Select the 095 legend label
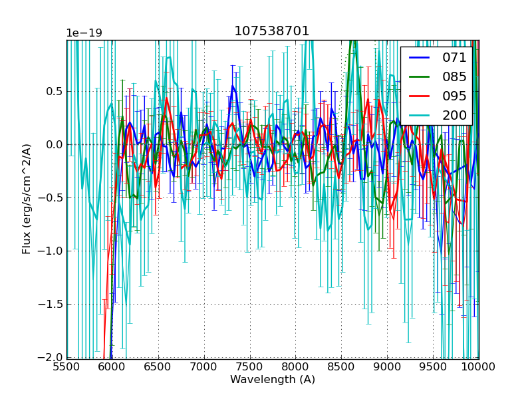The width and height of the screenshot is (532, 399). click(x=454, y=96)
